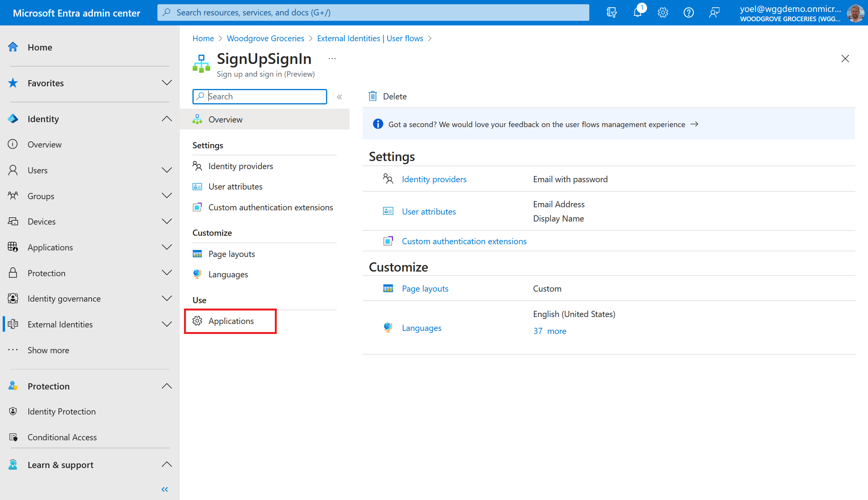Expand the Favorites section
The height and width of the screenshot is (500, 868).
[x=167, y=83]
